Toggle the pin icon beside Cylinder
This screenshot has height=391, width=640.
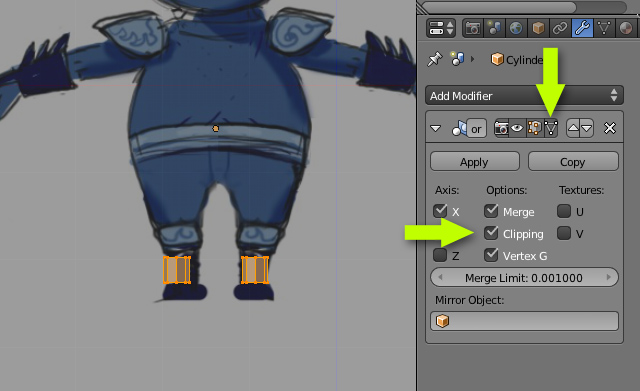point(434,60)
